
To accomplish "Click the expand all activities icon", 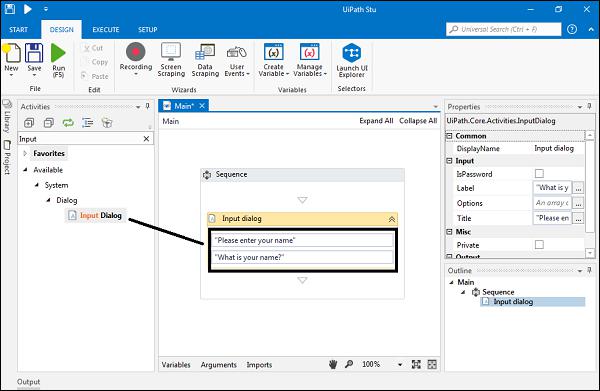I will pyautogui.click(x=29, y=123).
